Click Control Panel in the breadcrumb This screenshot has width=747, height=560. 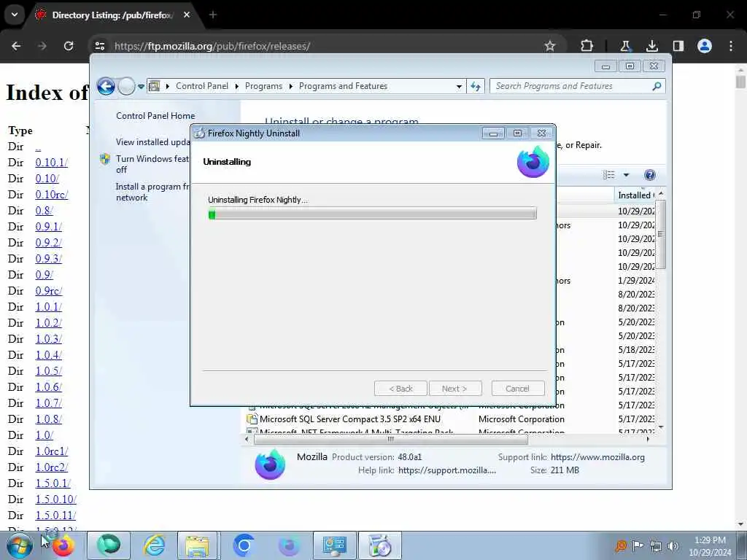pyautogui.click(x=202, y=86)
